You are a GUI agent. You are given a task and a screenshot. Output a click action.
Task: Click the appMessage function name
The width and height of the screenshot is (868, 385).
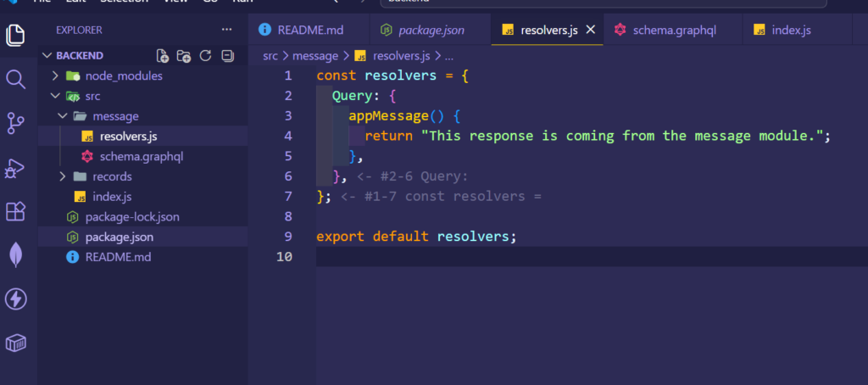[388, 116]
